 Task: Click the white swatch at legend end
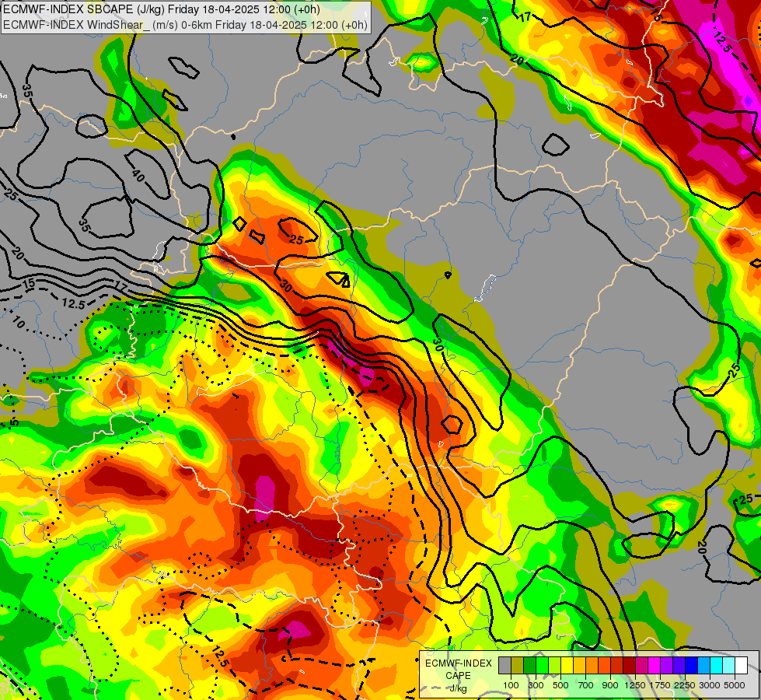click(x=742, y=666)
